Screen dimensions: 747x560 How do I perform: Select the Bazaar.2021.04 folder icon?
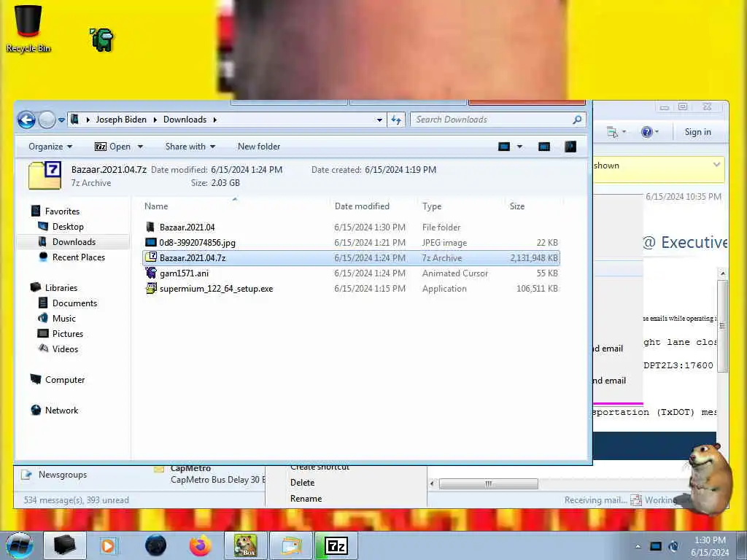150,227
